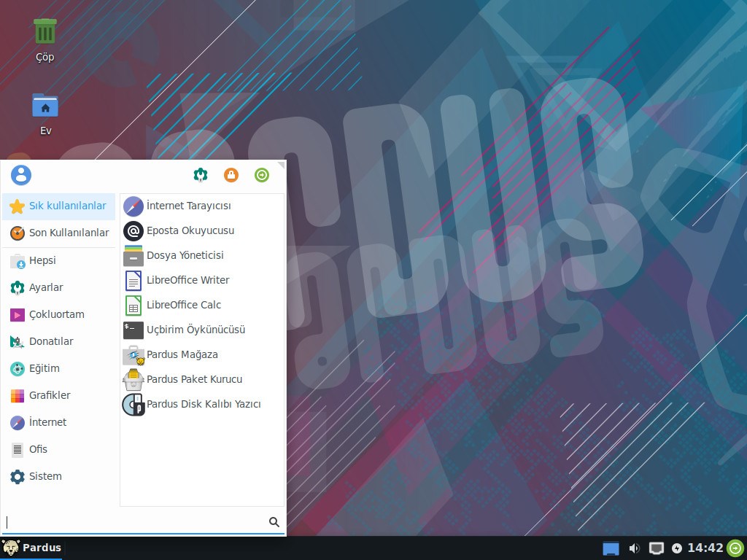Open Pardus Paket Kurucu
The image size is (747, 560).
click(x=202, y=379)
